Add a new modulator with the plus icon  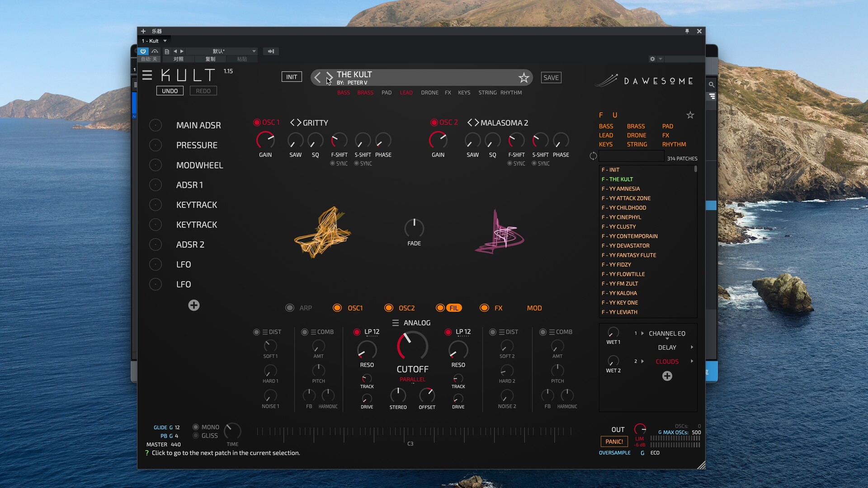(194, 305)
